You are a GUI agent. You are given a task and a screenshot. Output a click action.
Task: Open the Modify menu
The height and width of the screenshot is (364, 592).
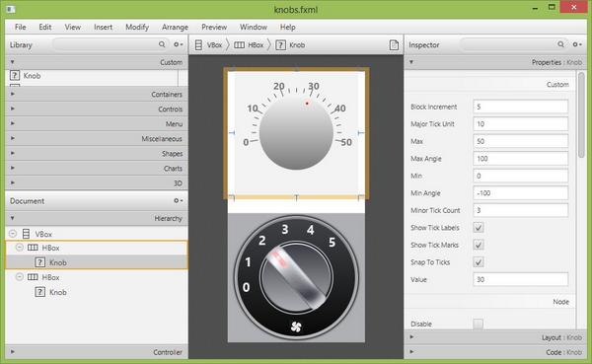coord(137,27)
